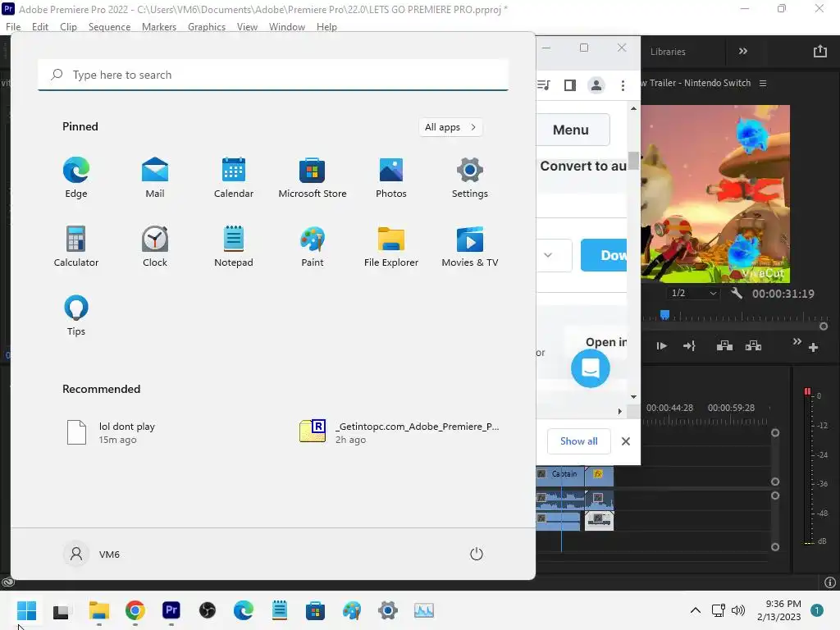Screen dimensions: 840x630
Task: Switch to Premiere Pro taskbar icon
Action: pos(171,610)
